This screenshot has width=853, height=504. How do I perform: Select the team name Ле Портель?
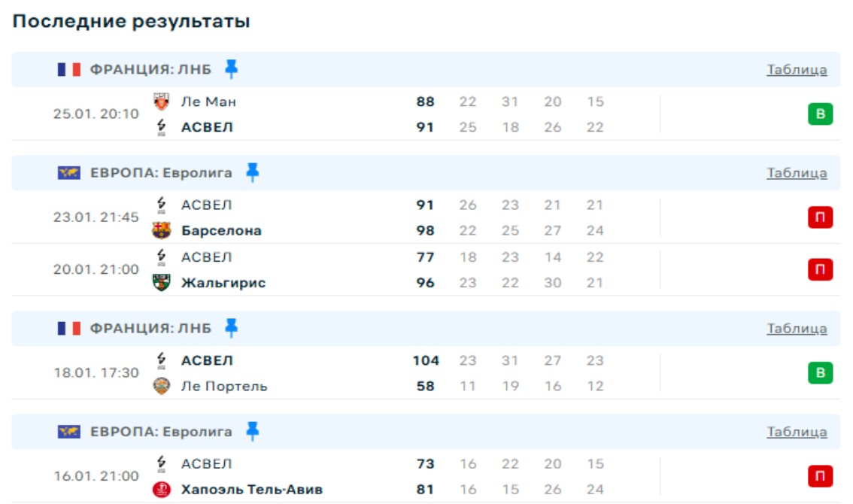point(224,386)
